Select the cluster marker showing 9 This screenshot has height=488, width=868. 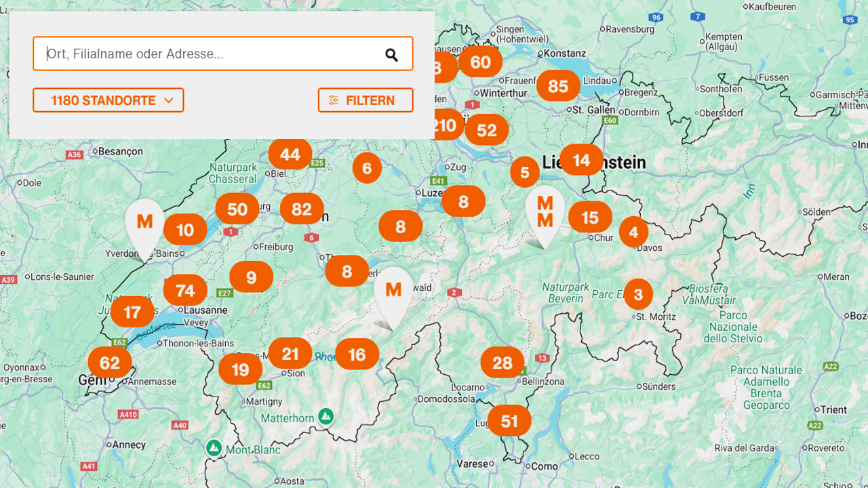coord(251,277)
